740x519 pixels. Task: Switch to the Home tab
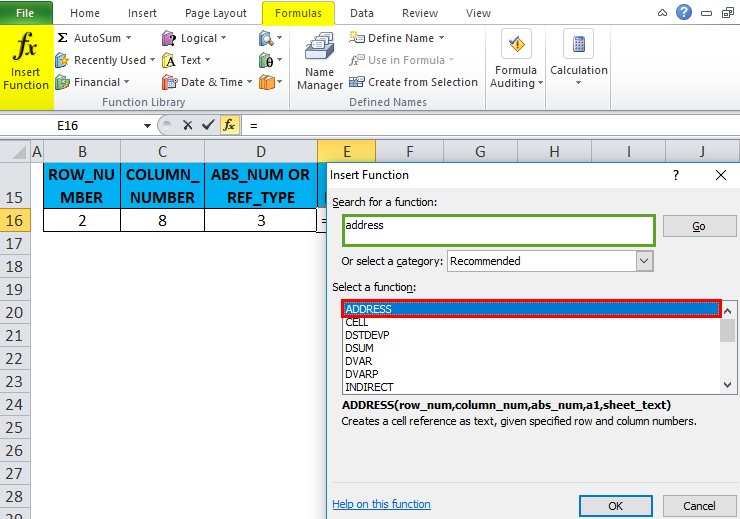[x=85, y=13]
